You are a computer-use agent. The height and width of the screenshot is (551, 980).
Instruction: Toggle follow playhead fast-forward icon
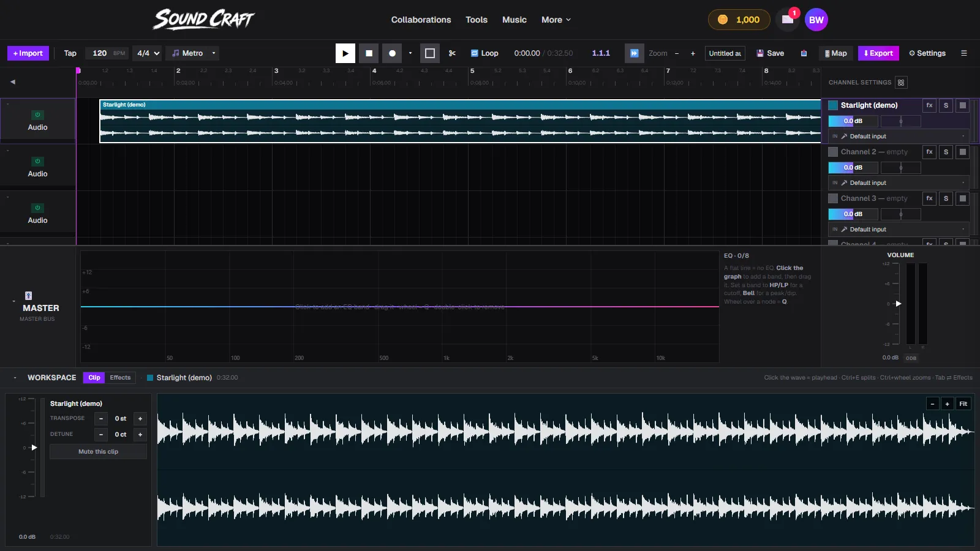click(635, 53)
